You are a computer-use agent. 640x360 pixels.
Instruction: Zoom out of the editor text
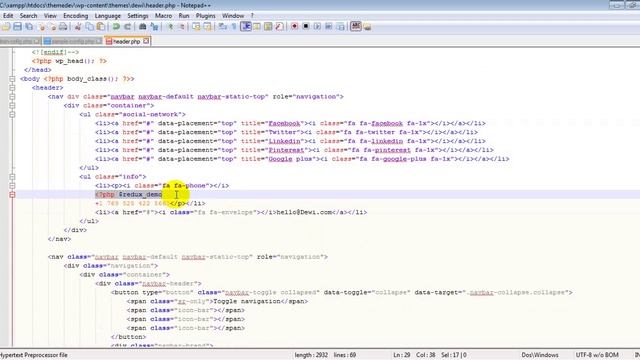pos(182,27)
